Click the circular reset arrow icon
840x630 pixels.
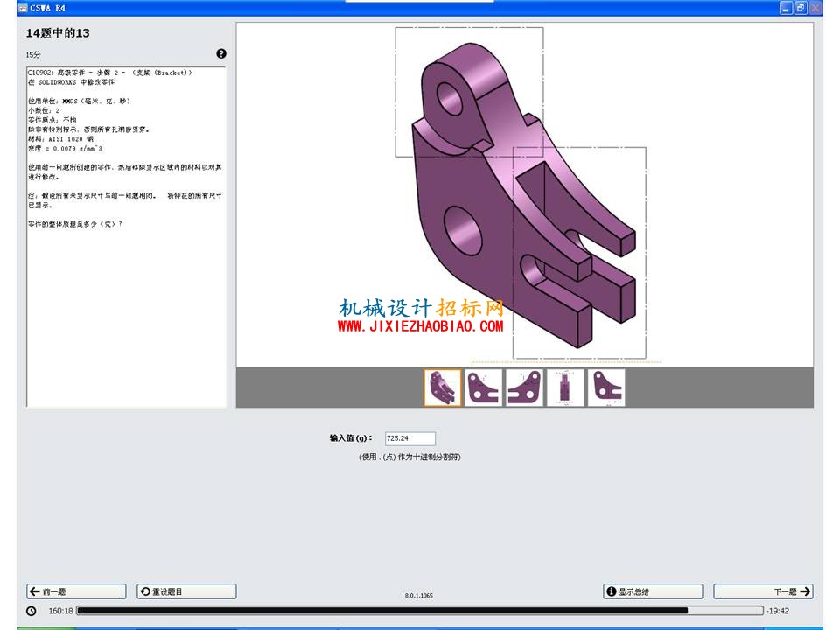[x=145, y=591]
